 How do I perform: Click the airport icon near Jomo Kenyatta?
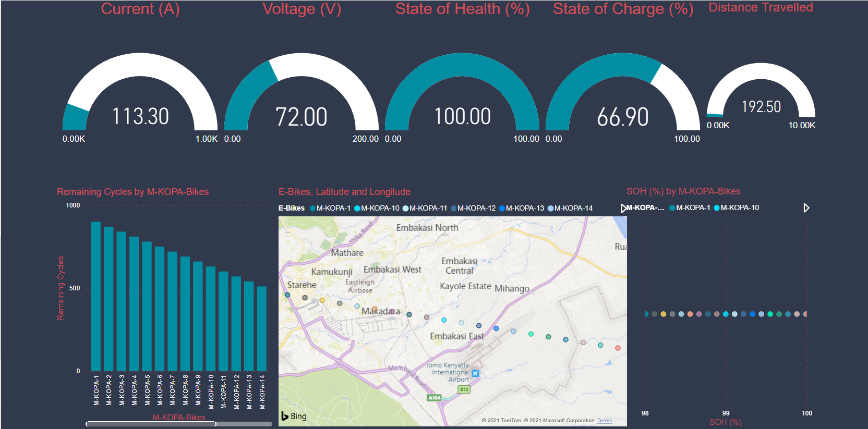pyautogui.click(x=475, y=373)
